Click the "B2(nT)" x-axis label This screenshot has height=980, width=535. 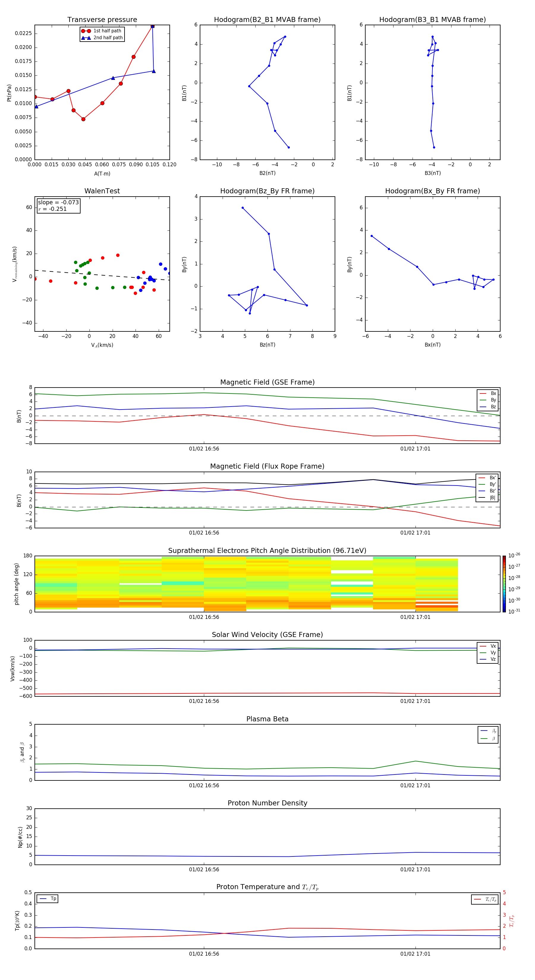click(267, 173)
